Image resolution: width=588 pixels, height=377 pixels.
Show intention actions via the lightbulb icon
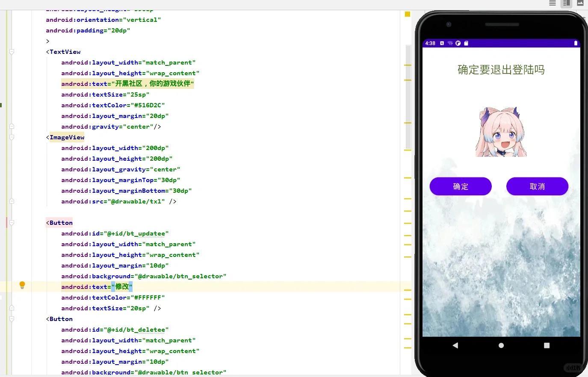(22, 285)
